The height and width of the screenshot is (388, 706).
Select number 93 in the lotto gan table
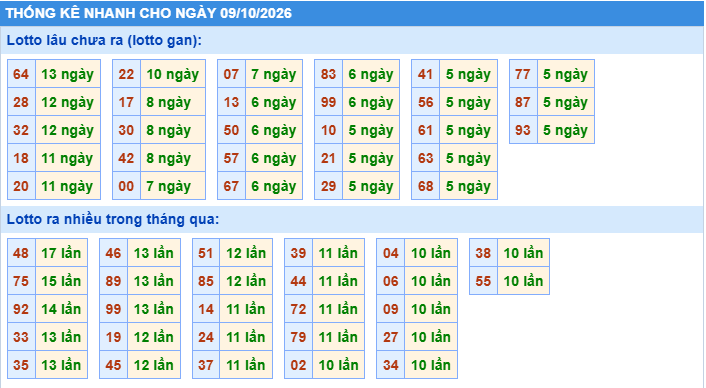pyautogui.click(x=523, y=130)
